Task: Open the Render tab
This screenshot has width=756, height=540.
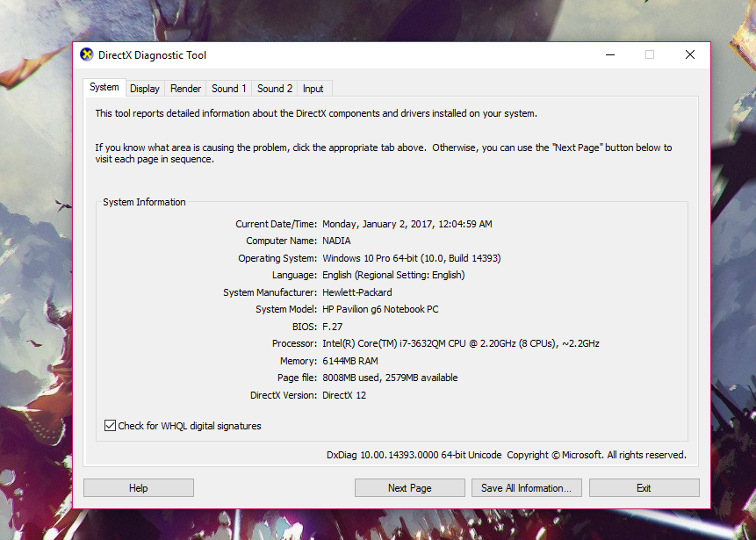Action: [185, 89]
